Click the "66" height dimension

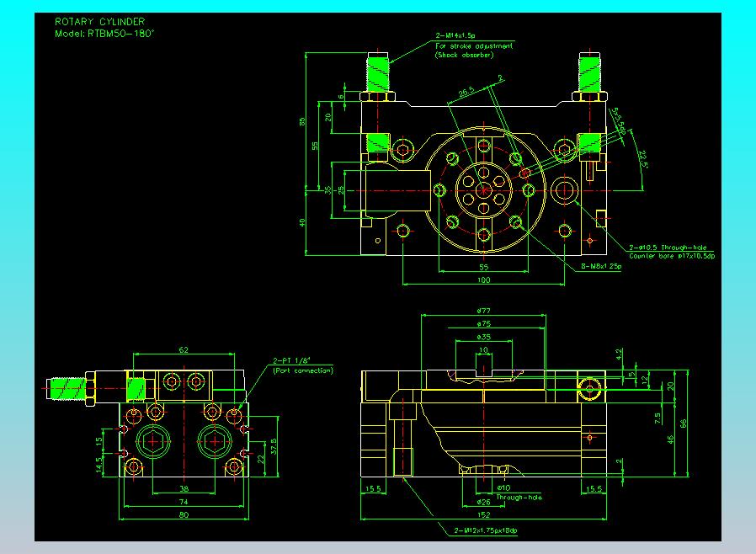(683, 423)
